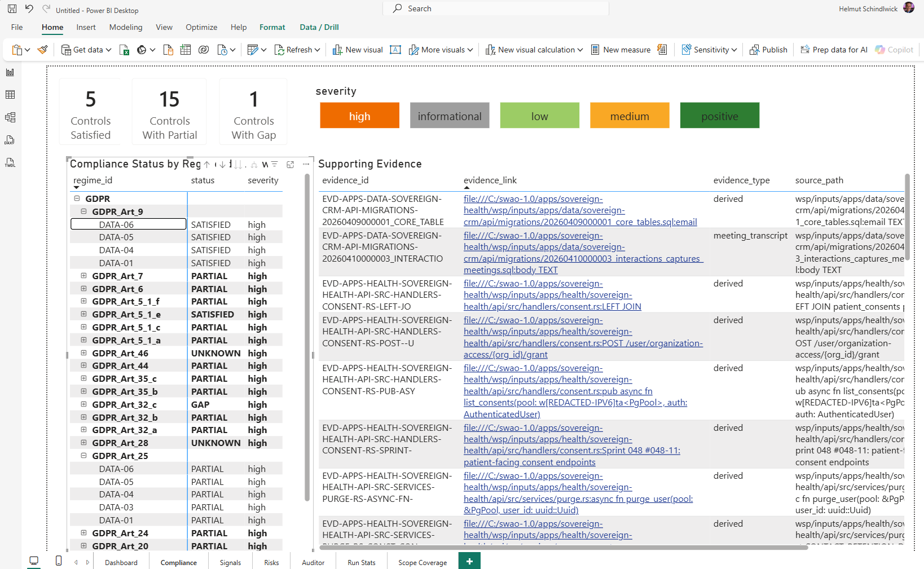Open TMDL view in sidebar
The image size is (924, 569).
10,162
